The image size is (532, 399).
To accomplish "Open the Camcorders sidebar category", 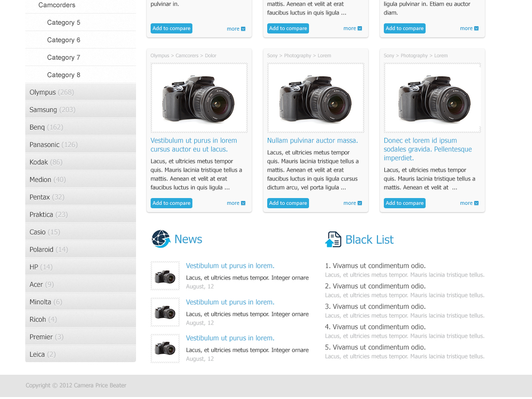I will (57, 5).
